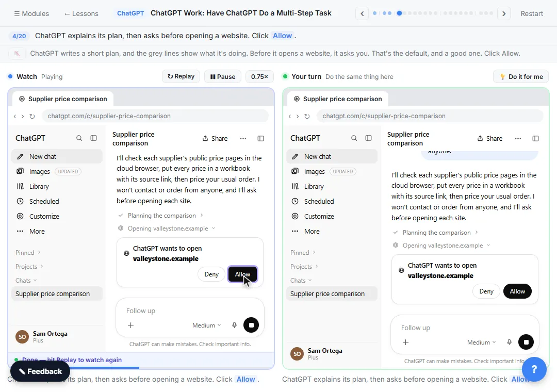Viewport: 557px width, 392px height.
Task: Collapse Chats in Watch pane
Action: [x=26, y=280]
